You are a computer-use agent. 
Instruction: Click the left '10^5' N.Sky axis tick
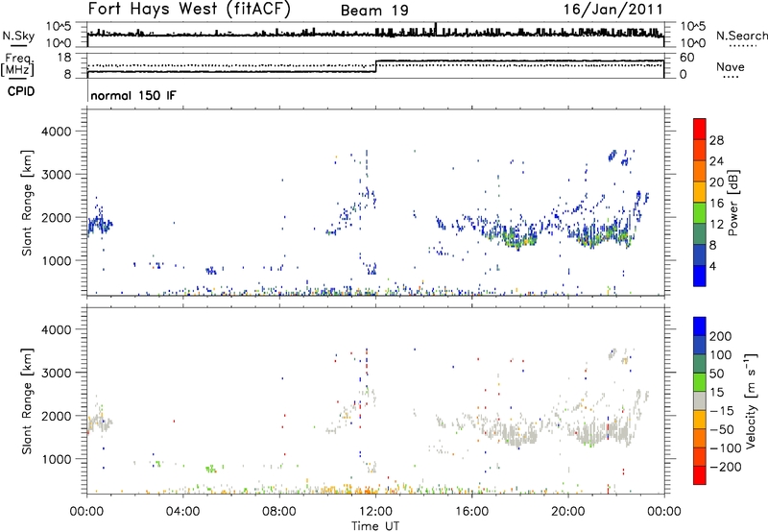(59, 27)
